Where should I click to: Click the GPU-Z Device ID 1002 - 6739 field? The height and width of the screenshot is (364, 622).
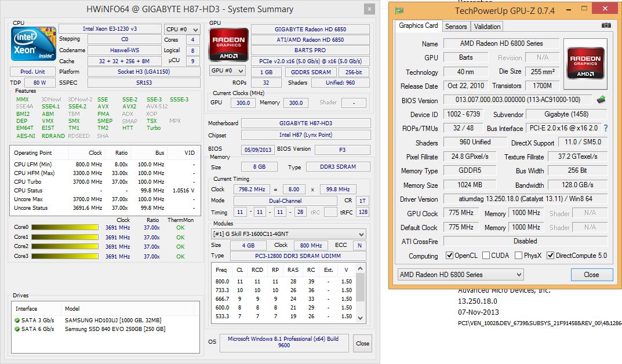coord(463,114)
